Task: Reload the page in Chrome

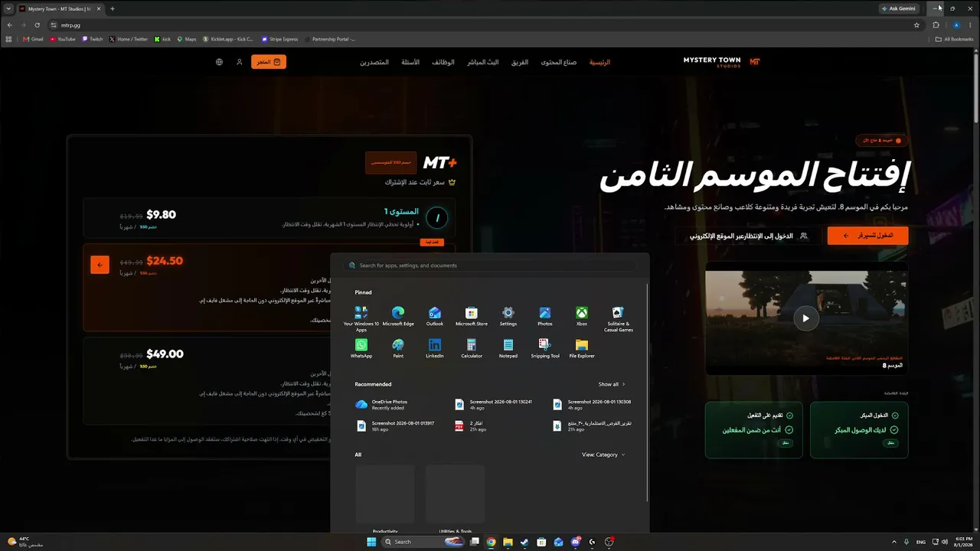Action: pos(37,25)
